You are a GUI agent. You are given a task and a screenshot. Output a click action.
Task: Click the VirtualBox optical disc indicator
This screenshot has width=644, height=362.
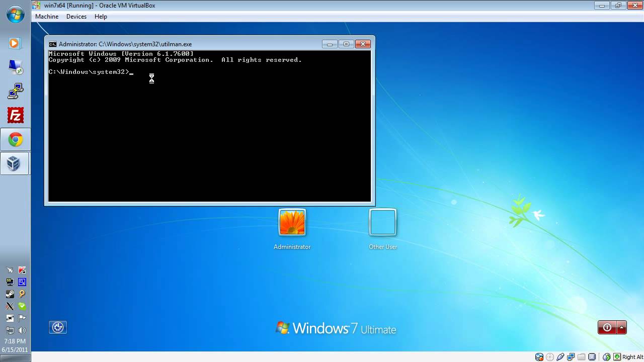(550, 357)
